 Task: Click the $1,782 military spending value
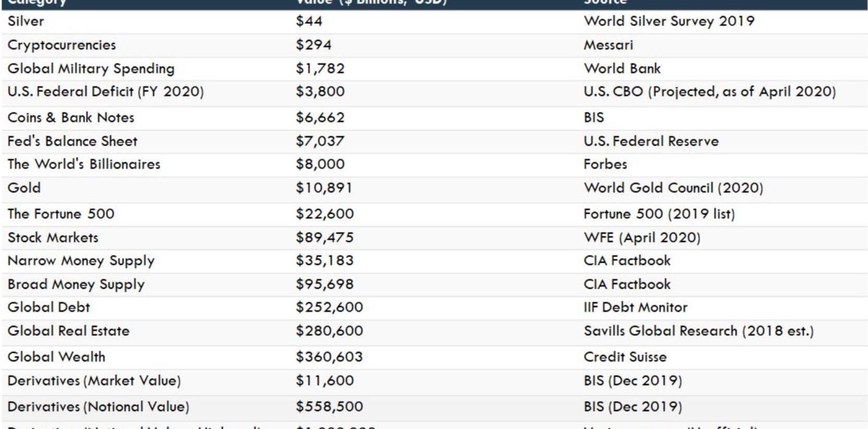coord(320,69)
